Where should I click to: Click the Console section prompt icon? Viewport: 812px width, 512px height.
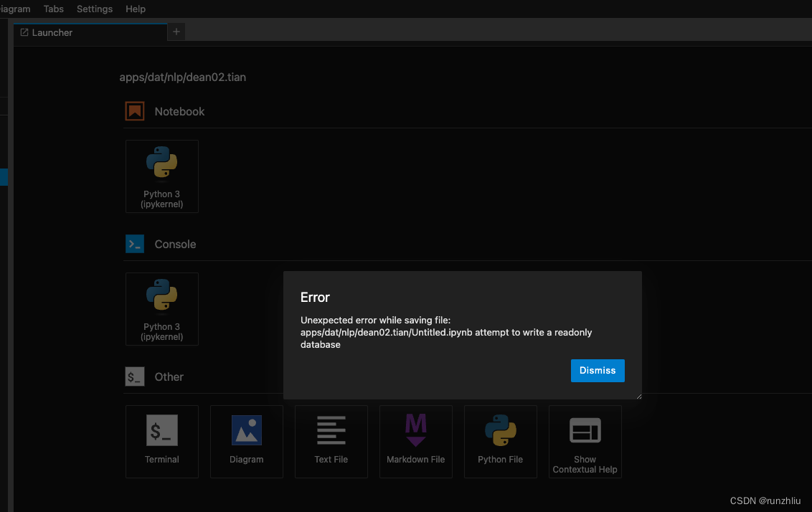tap(135, 244)
